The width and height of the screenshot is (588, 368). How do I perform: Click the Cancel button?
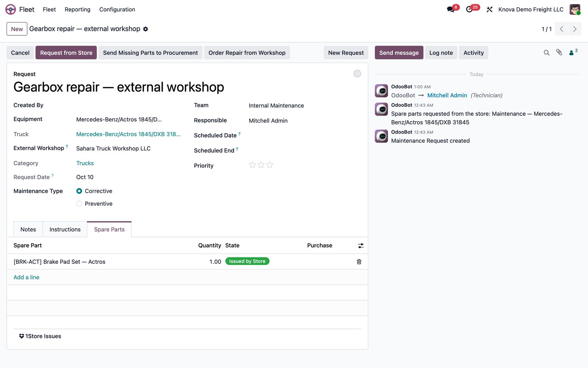click(20, 53)
